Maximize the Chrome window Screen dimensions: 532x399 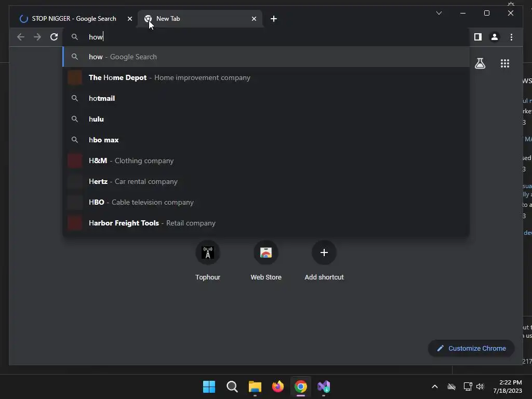pos(486,13)
